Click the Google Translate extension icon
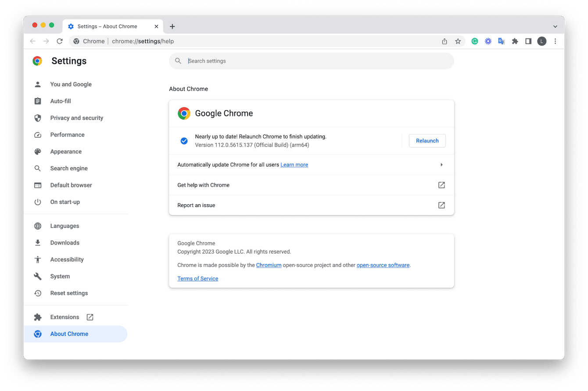Image resolution: width=588 pixels, height=391 pixels. point(502,41)
